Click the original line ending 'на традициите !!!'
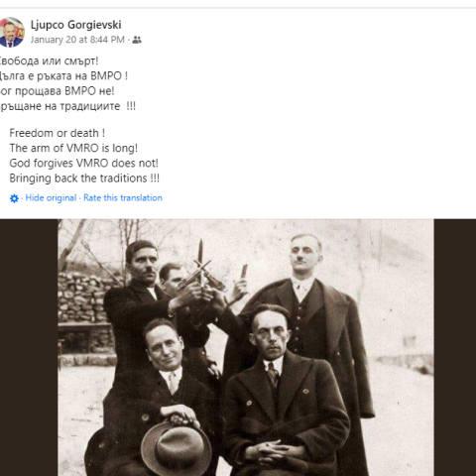Viewport: 476px width, 476px height. [x=67, y=106]
